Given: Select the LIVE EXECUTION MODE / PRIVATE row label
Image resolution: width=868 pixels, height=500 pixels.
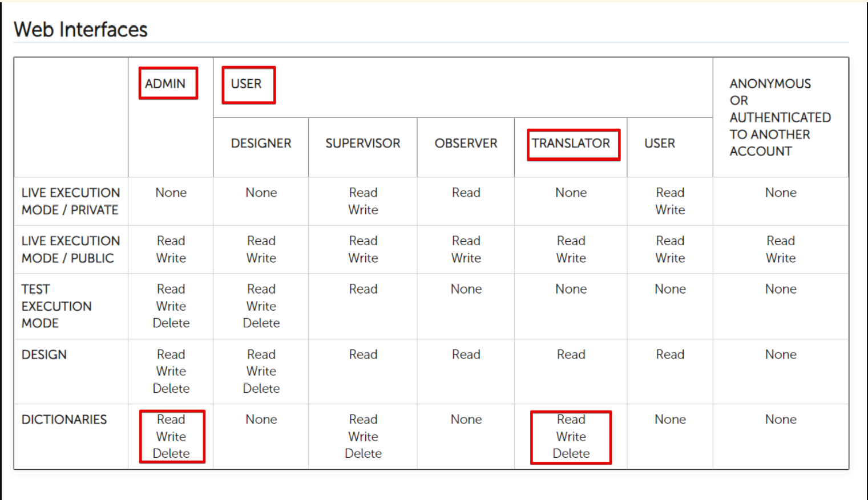Looking at the screenshot, I should click(x=71, y=201).
